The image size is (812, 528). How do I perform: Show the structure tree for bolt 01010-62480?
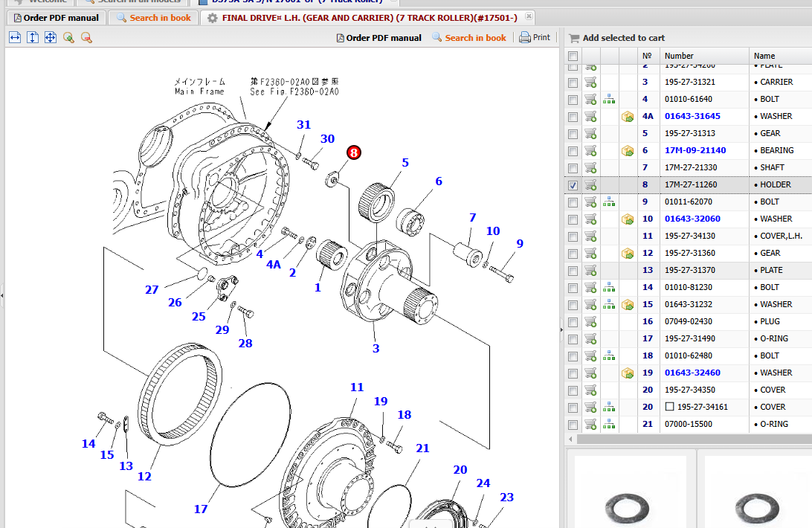tap(609, 355)
